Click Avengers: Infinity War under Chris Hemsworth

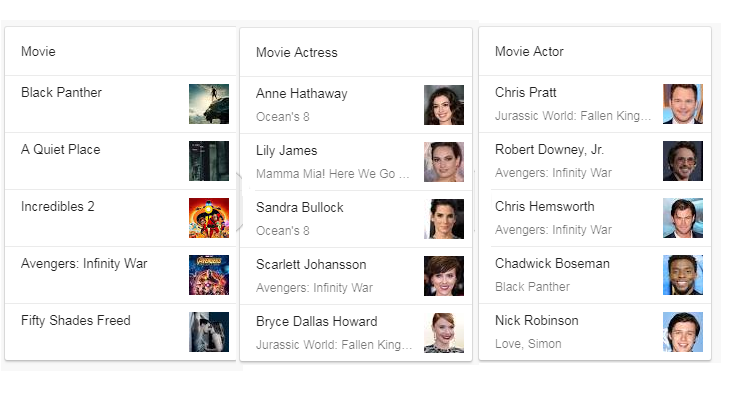(x=553, y=229)
